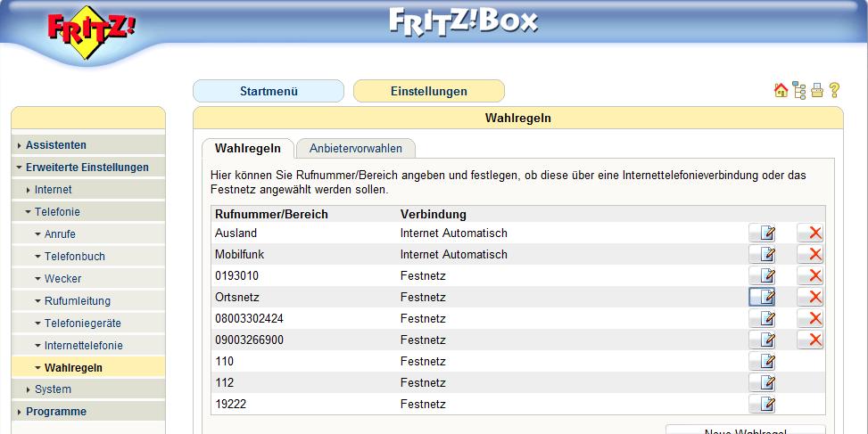
Task: Collapse the Erweiterte Einstellungen section
Action: 87,168
